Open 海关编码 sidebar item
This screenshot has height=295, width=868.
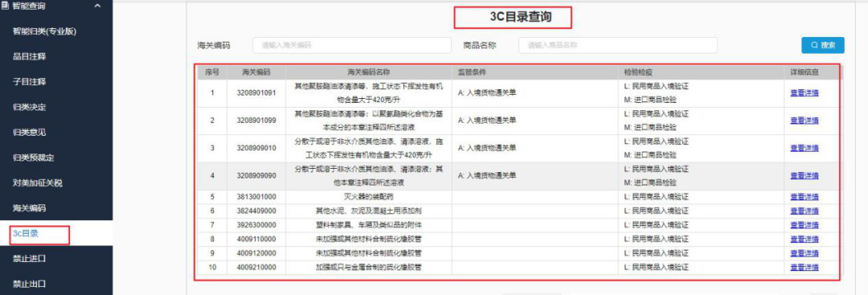(30, 208)
